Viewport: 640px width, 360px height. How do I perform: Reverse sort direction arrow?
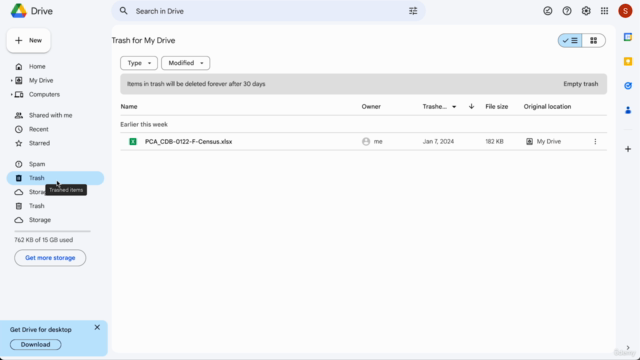click(471, 107)
